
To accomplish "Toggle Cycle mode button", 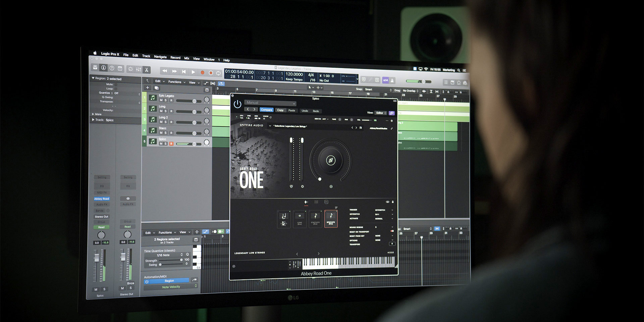I will click(218, 73).
